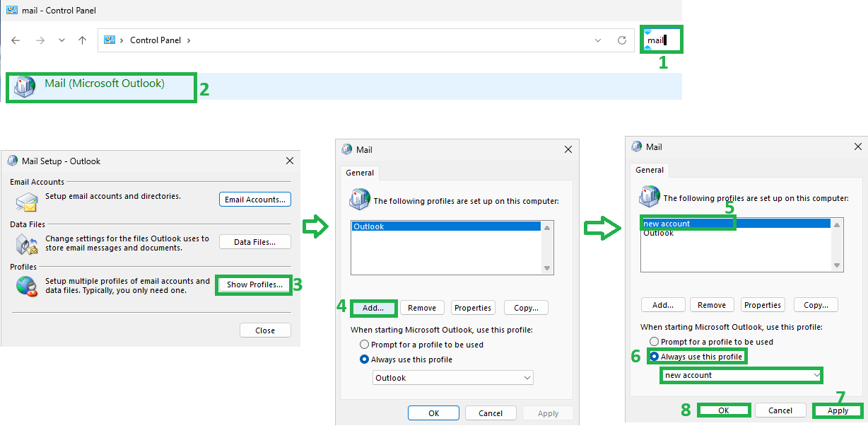Click the Forward arrow in Control Panel

(x=40, y=40)
